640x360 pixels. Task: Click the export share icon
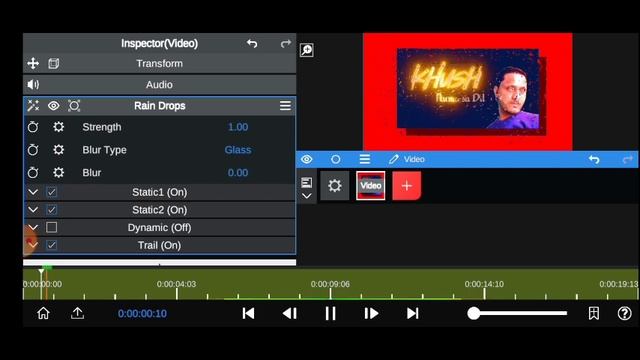click(x=78, y=313)
